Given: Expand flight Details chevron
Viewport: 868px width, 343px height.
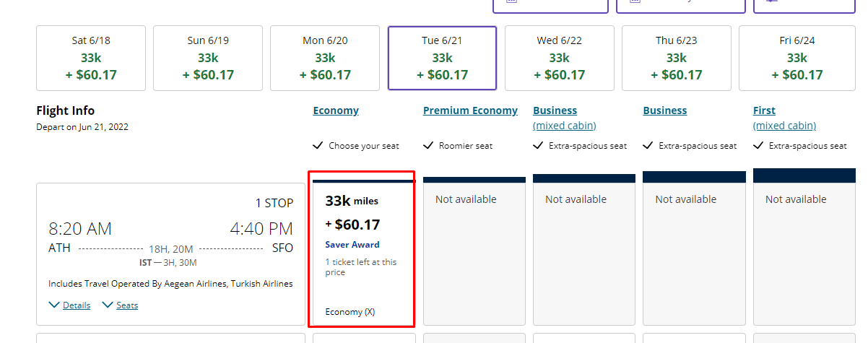Looking at the screenshot, I should (70, 305).
